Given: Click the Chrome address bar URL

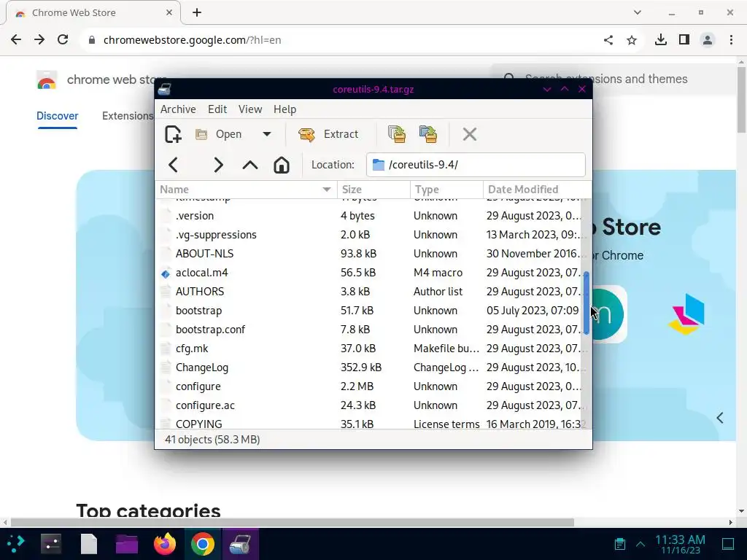Looking at the screenshot, I should [x=192, y=40].
